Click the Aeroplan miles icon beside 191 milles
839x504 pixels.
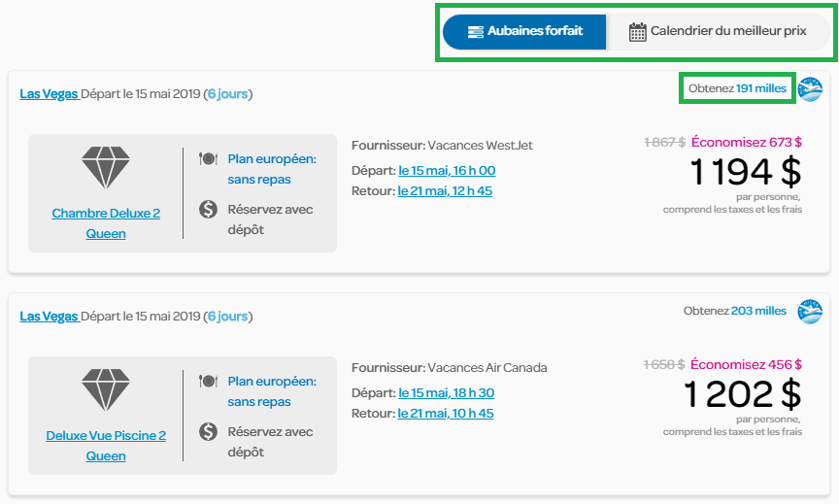click(810, 89)
